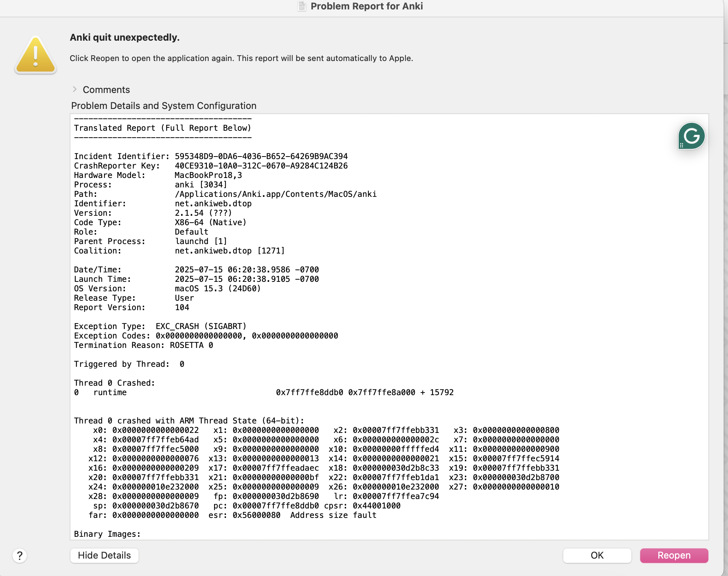Click the document icon in title bar
Image resolution: width=728 pixels, height=576 pixels.
(x=302, y=6)
